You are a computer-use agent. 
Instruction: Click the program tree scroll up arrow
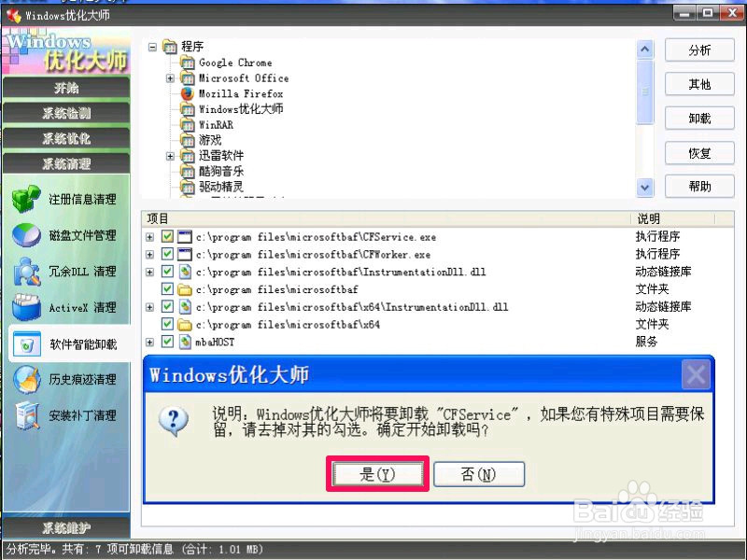(645, 49)
